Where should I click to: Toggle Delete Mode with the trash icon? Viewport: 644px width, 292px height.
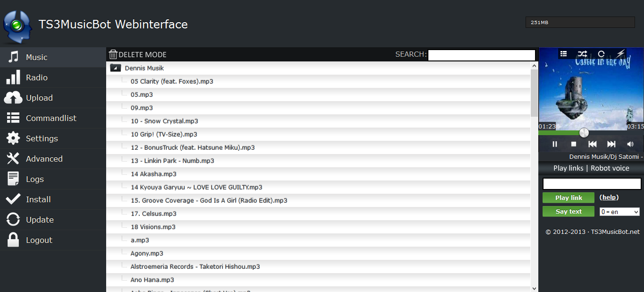[x=113, y=54]
